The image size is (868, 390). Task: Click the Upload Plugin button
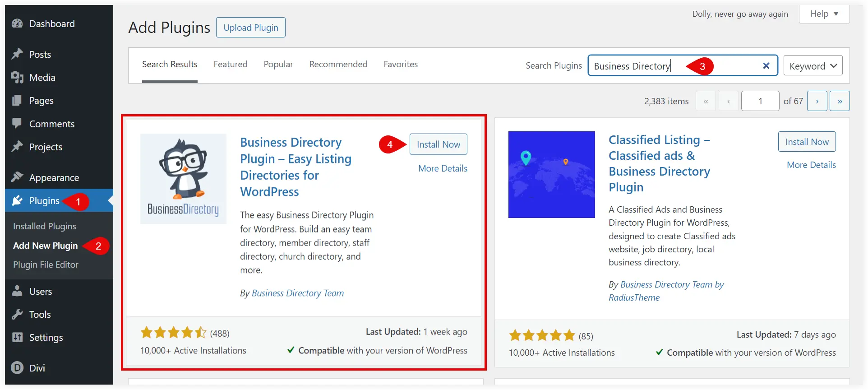point(251,28)
